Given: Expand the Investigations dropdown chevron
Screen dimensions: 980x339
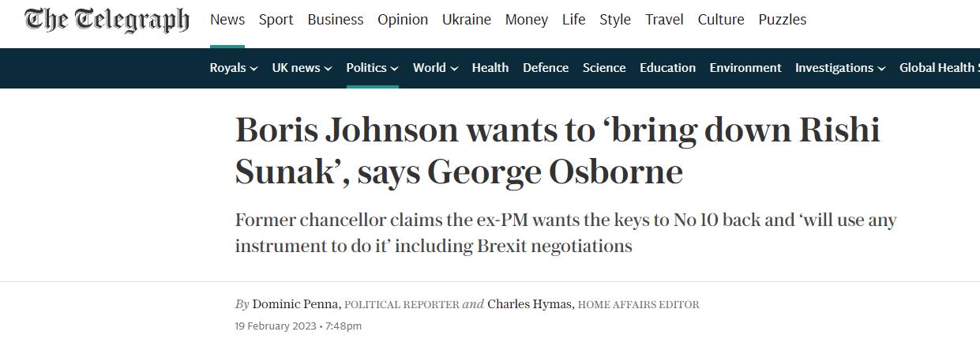Looking at the screenshot, I should click(x=881, y=69).
